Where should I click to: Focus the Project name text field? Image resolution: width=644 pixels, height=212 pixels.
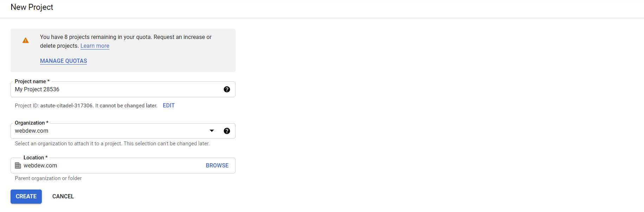pyautogui.click(x=116, y=90)
